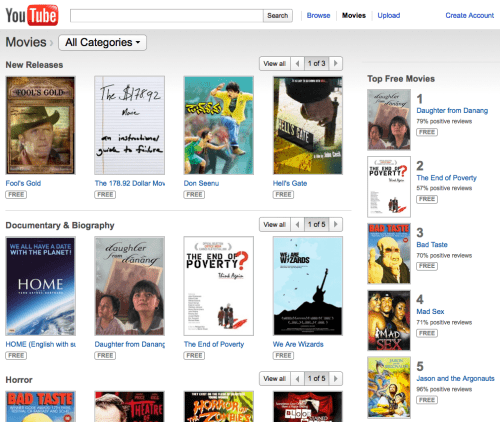The height and width of the screenshot is (422, 500).
Task: Click HOME (English with subtitles) title link
Action: pyautogui.click(x=41, y=344)
